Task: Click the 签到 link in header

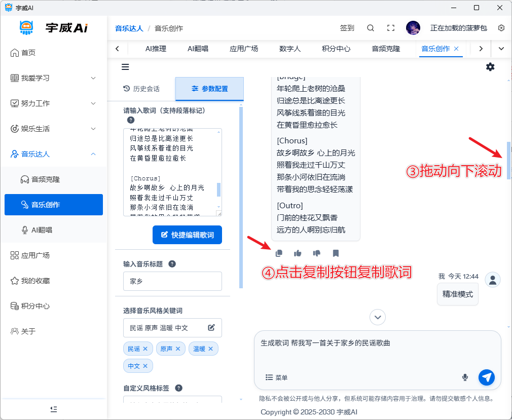Action: coord(347,28)
